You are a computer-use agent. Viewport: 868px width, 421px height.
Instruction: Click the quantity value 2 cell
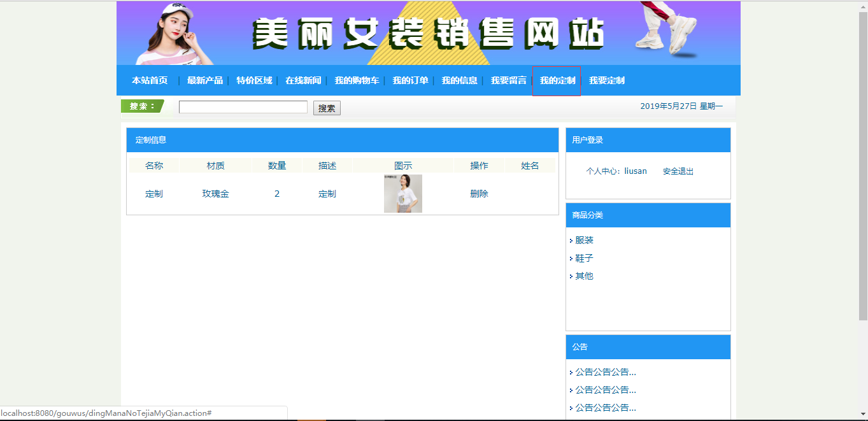click(x=277, y=194)
